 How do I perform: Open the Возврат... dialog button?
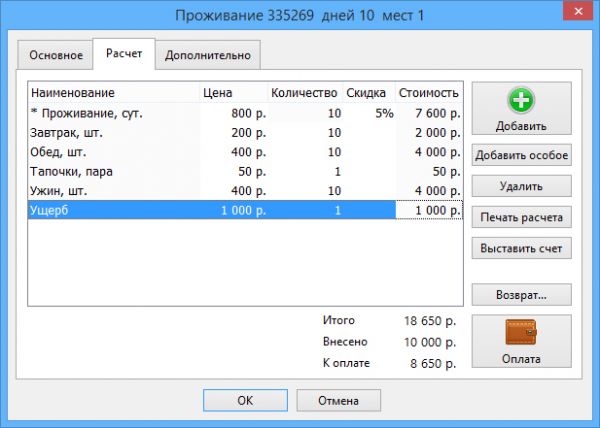click(x=522, y=295)
